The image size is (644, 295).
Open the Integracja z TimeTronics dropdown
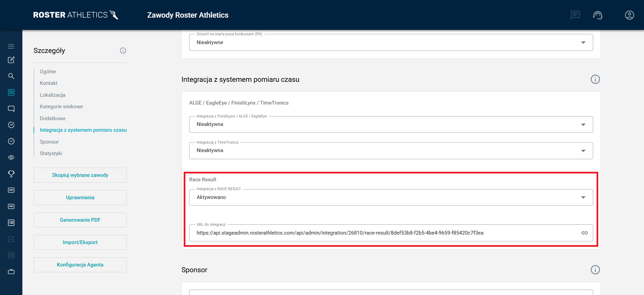click(391, 150)
